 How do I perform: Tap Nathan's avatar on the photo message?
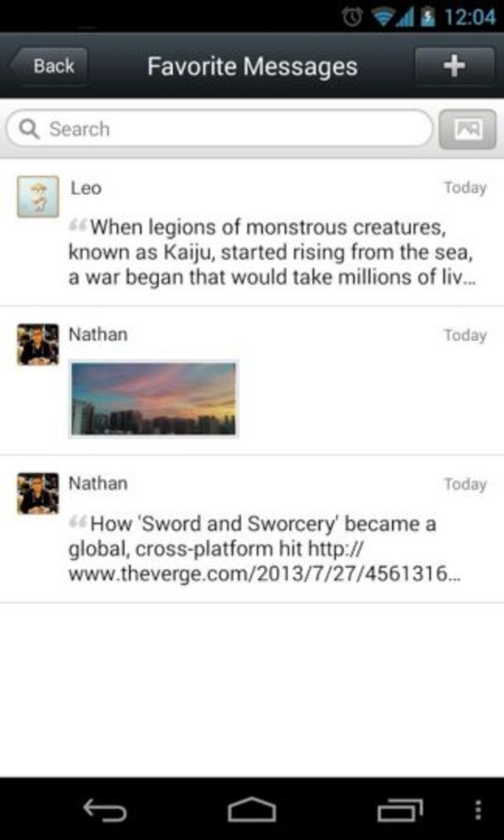point(38,344)
